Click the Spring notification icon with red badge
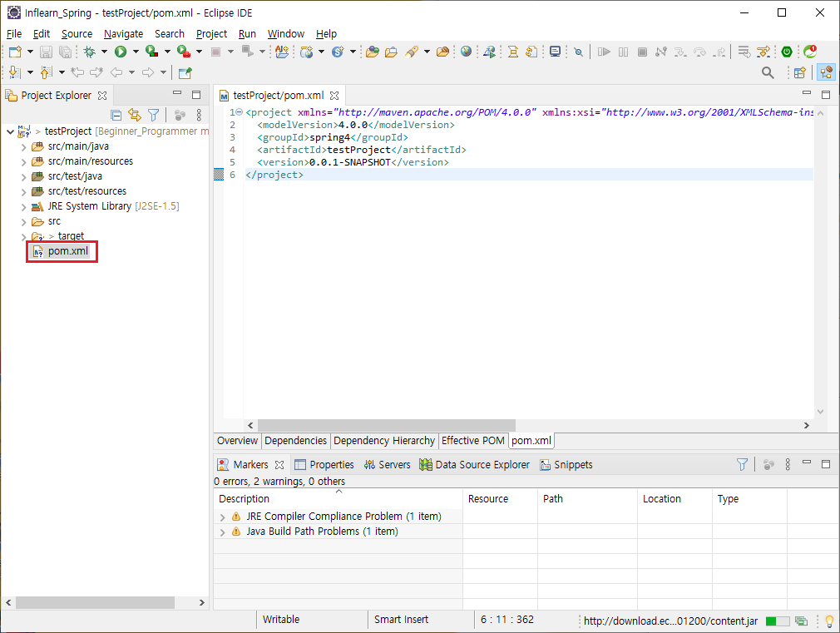This screenshot has height=633, width=840. pyautogui.click(x=810, y=52)
